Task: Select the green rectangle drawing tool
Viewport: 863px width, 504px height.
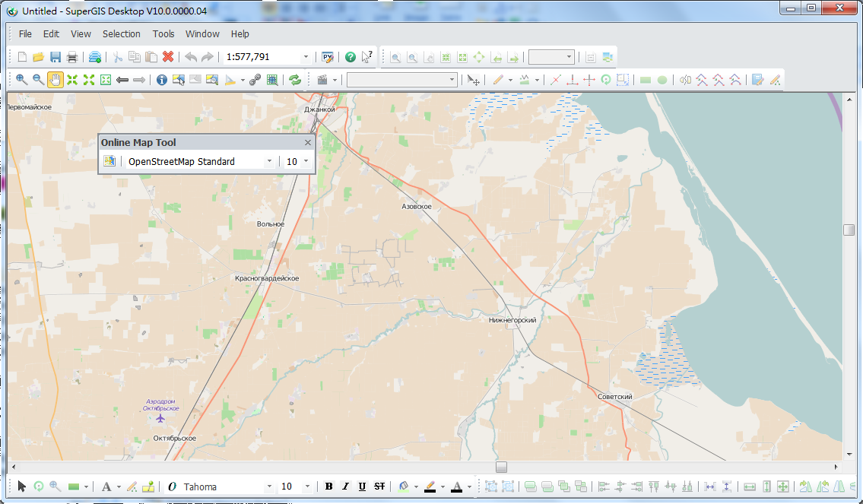Action: 74,487
